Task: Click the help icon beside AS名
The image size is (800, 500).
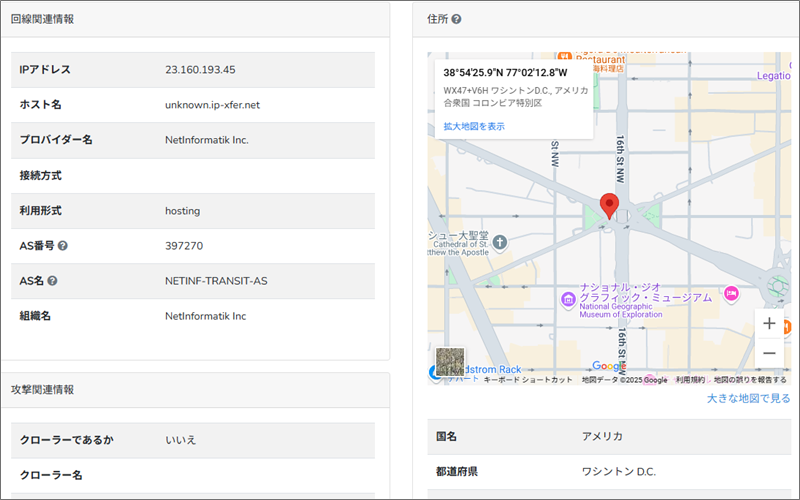Action: click(x=52, y=281)
